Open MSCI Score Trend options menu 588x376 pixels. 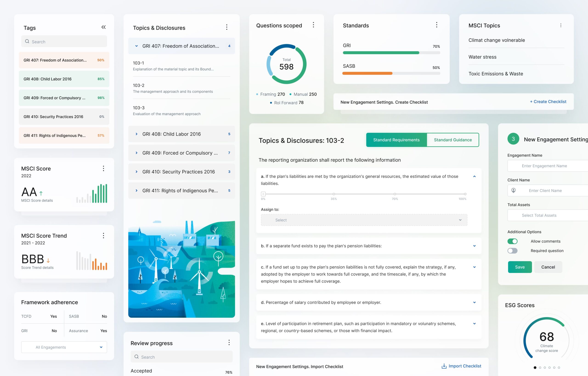pyautogui.click(x=103, y=236)
